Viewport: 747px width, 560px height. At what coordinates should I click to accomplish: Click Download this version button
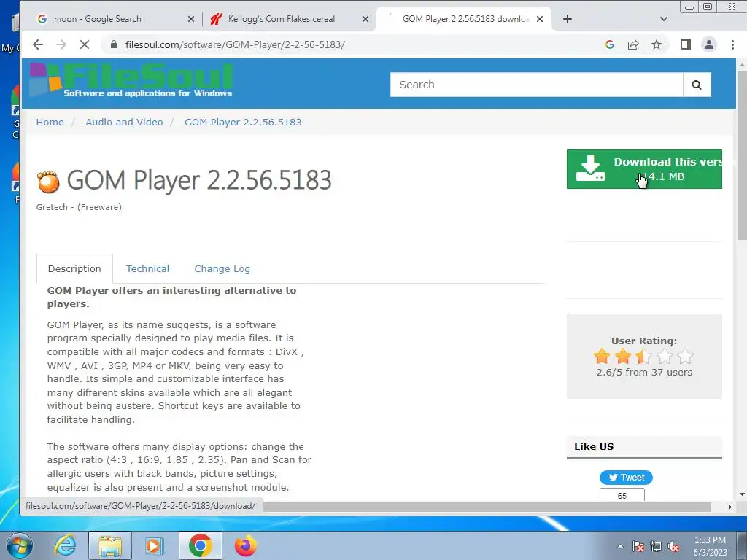(644, 169)
